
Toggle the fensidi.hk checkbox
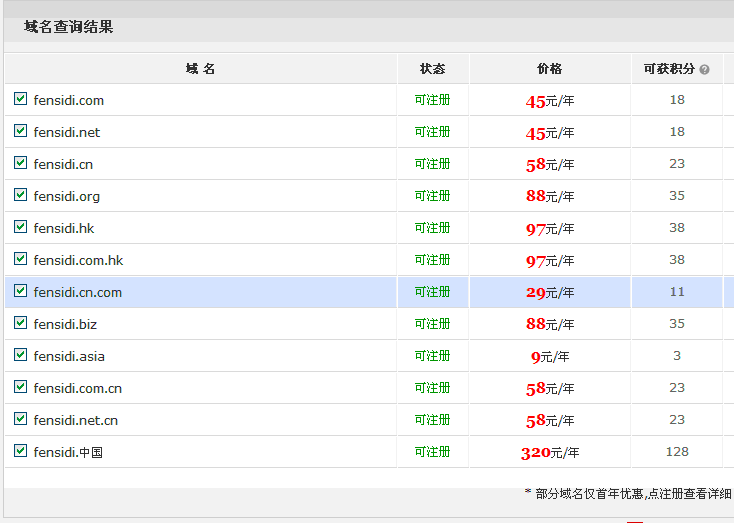[x=21, y=227]
